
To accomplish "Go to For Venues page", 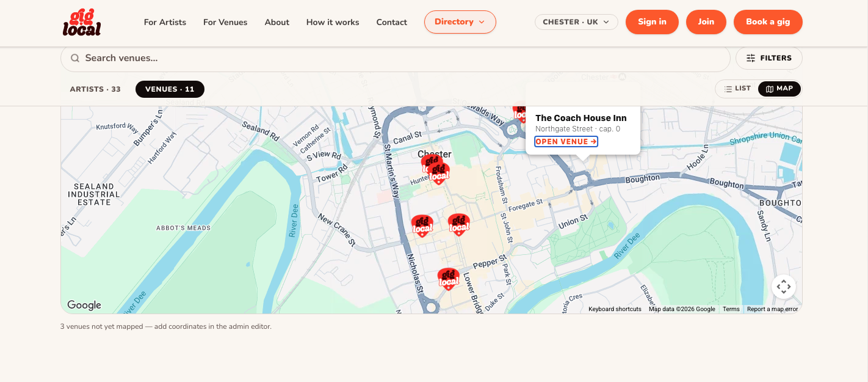I will coord(225,22).
